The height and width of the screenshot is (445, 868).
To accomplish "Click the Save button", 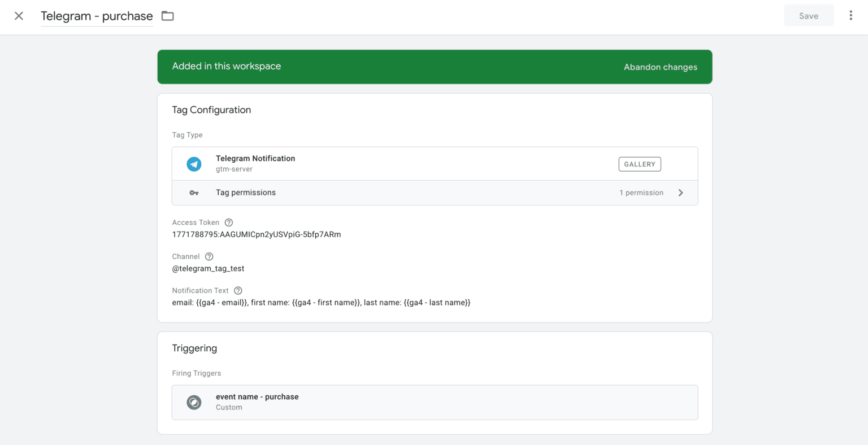I will pos(809,16).
